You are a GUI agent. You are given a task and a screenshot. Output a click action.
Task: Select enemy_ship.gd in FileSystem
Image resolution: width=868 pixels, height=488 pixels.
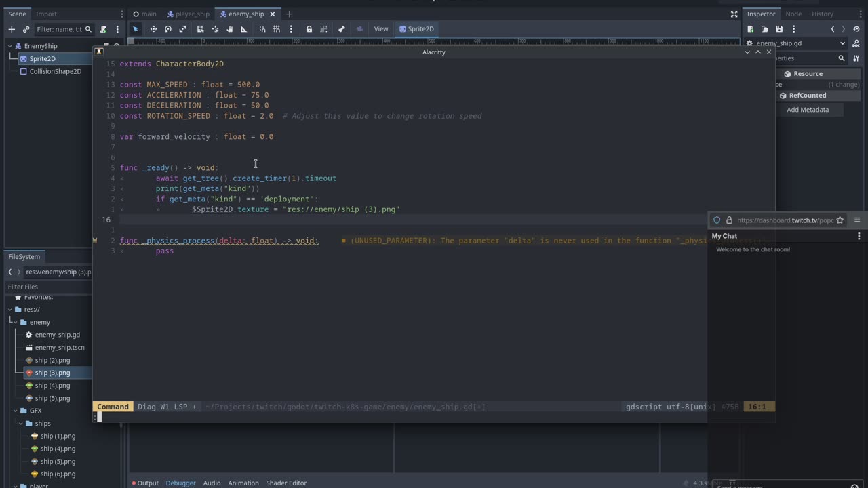[57, 335]
